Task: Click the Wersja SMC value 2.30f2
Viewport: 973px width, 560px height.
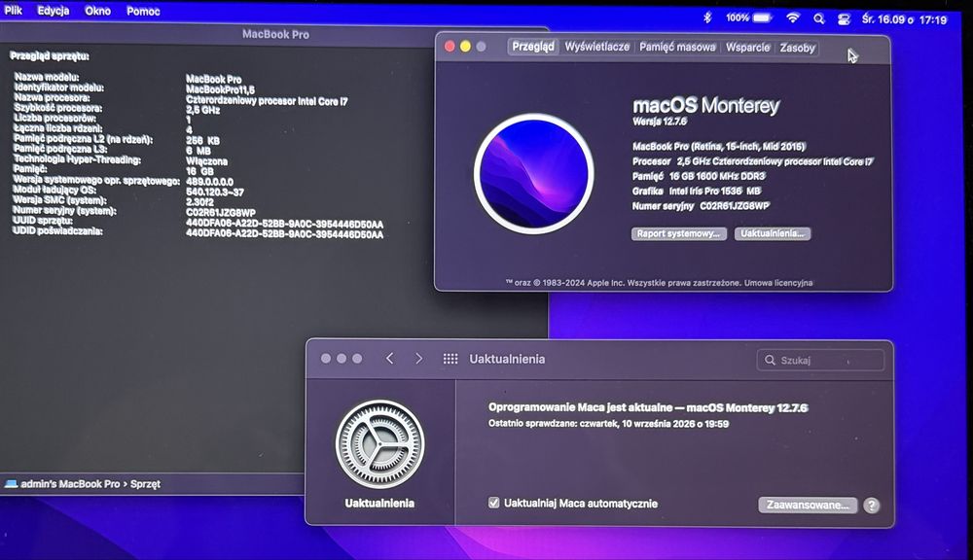Action: tap(199, 202)
